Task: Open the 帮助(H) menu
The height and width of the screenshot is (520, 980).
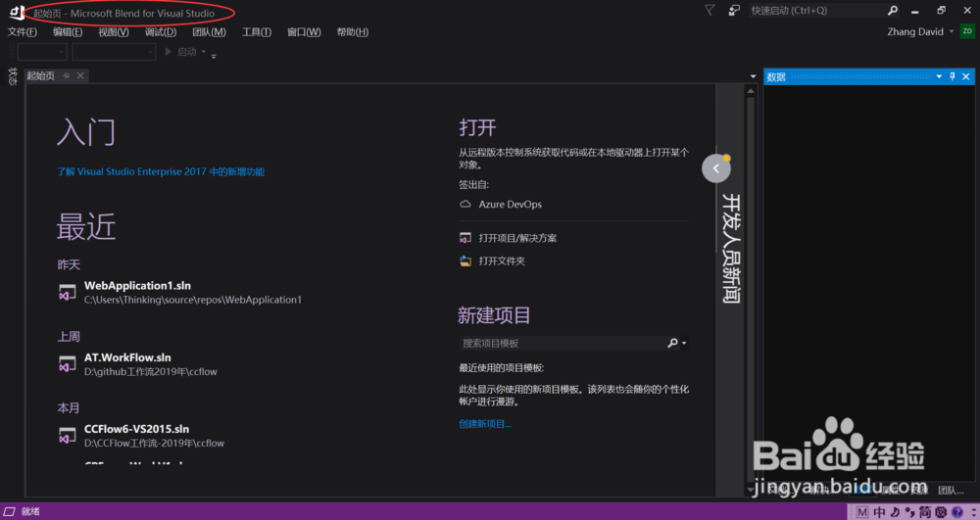Action: [353, 32]
